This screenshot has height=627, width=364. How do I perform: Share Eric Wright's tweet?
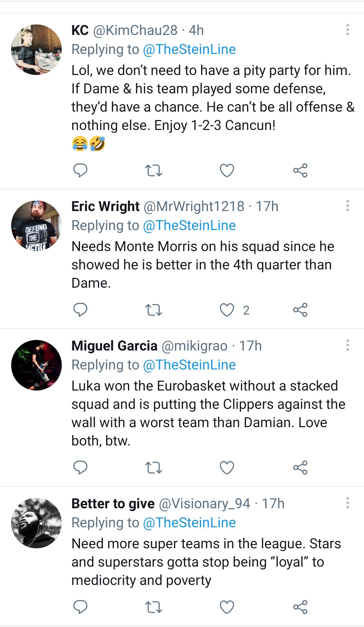coord(300,310)
